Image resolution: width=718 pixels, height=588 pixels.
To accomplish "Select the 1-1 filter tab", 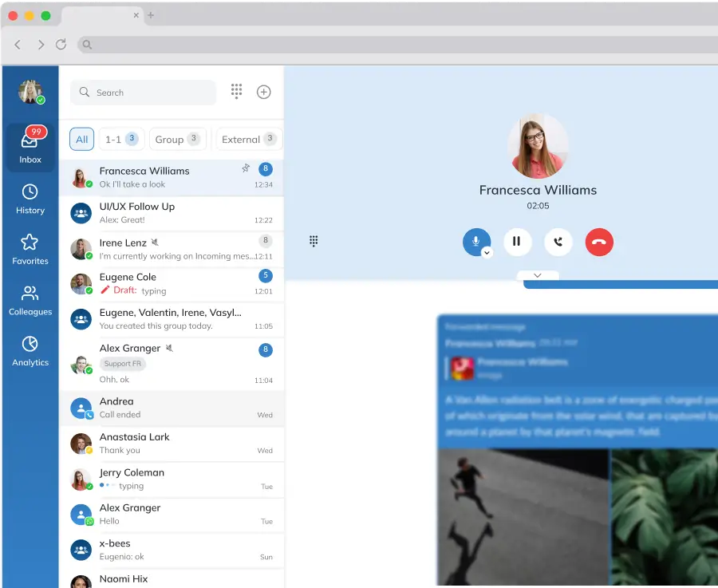I will coord(121,139).
